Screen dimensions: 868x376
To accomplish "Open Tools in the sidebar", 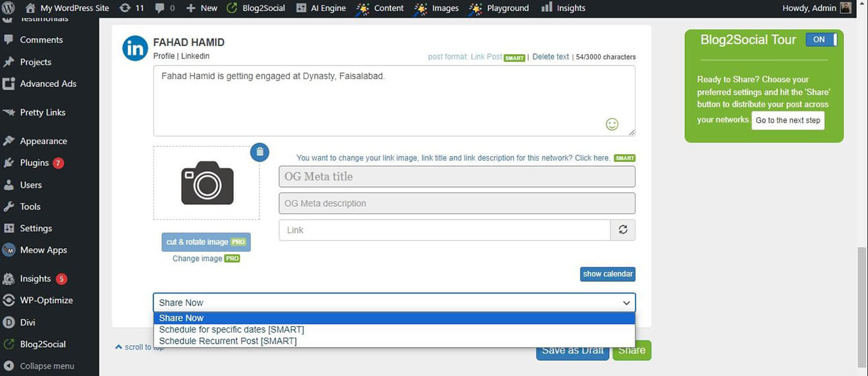I will (x=30, y=206).
